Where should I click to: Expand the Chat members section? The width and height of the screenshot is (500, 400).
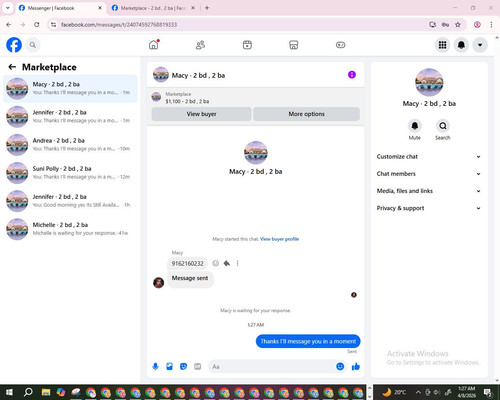[429, 174]
